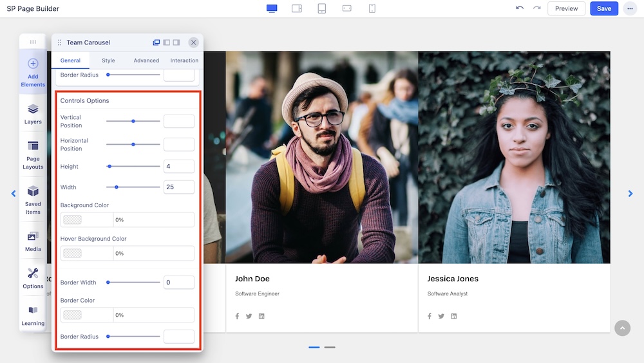Click the blue Save button

[x=603, y=8]
